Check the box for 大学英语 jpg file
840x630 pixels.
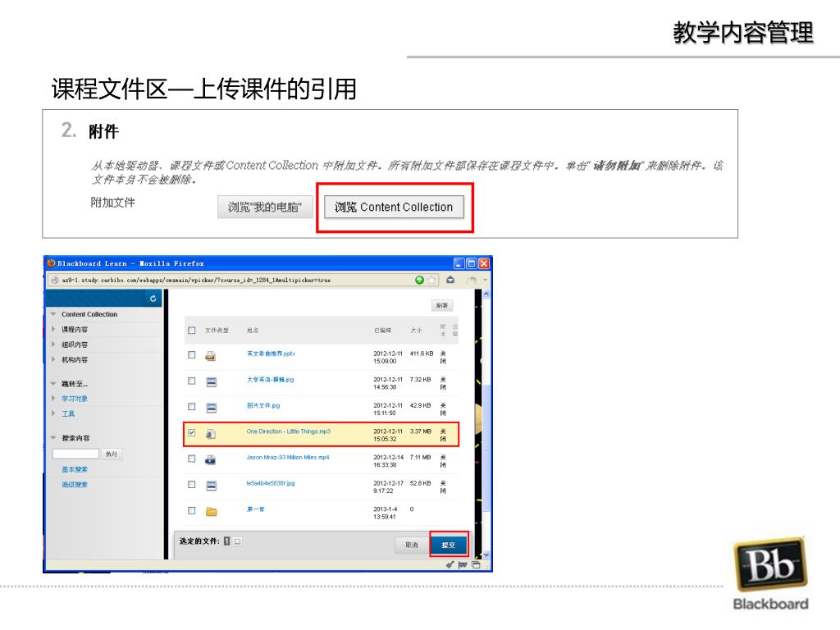pos(192,381)
